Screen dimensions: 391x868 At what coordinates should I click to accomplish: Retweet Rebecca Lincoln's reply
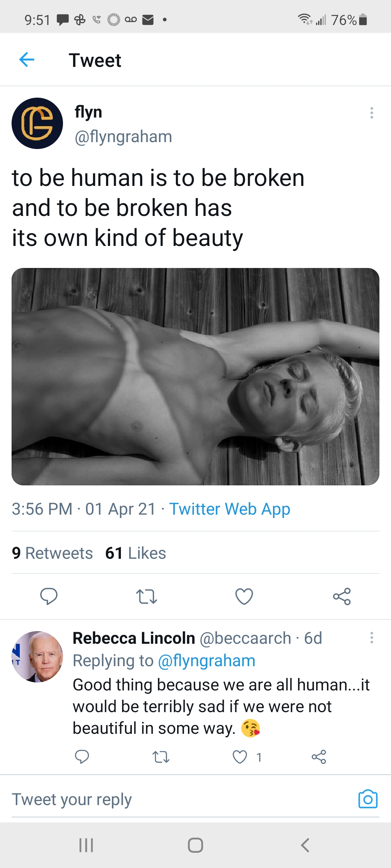(x=161, y=757)
